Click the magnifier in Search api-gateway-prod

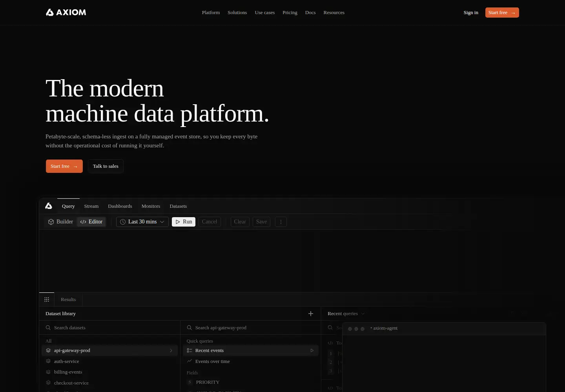(189, 328)
